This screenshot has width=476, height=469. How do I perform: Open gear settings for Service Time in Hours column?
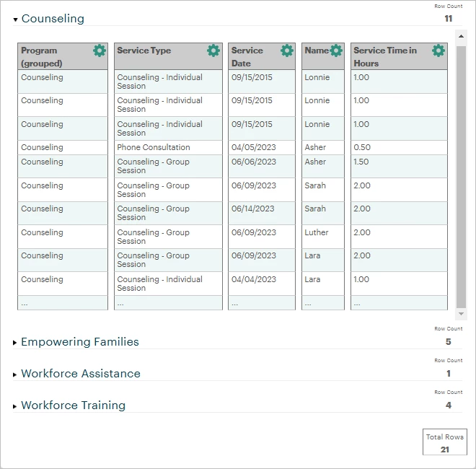pos(438,51)
